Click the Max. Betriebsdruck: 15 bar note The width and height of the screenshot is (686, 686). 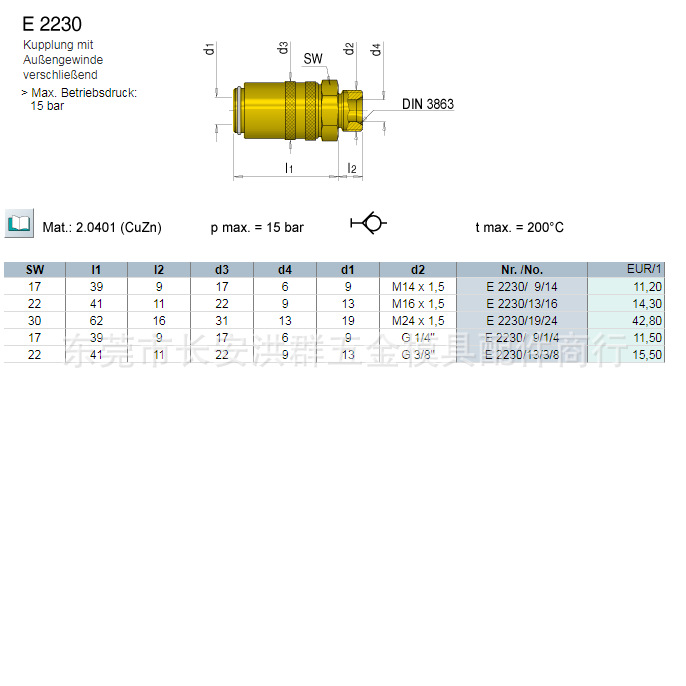[x=79, y=99]
